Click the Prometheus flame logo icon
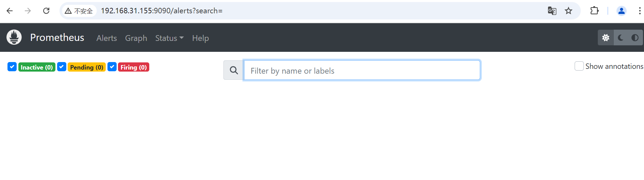 14,37
